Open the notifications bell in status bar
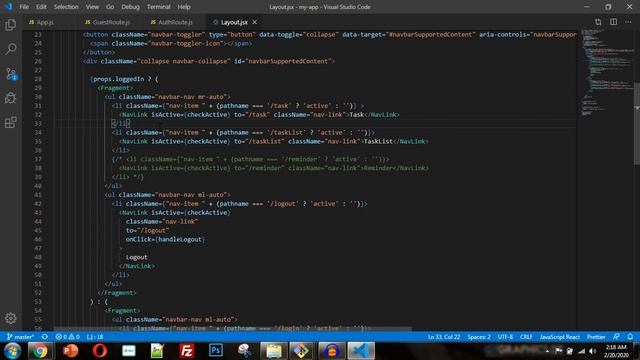 630,337
